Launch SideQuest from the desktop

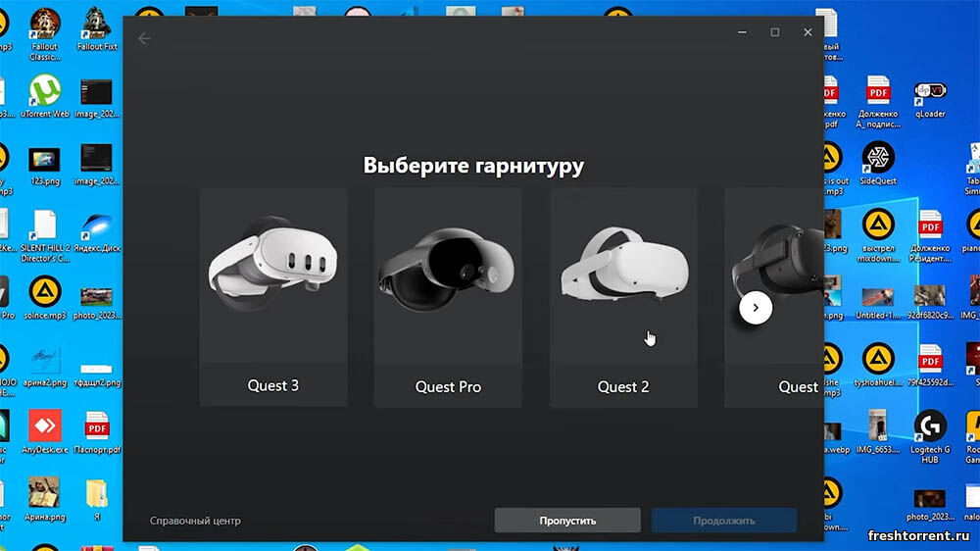point(878,163)
